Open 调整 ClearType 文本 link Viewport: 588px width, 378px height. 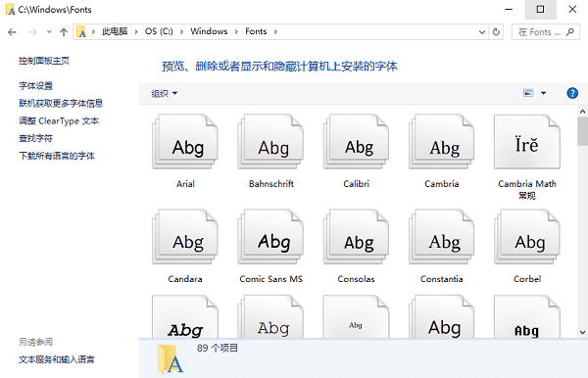pyautogui.click(x=59, y=120)
